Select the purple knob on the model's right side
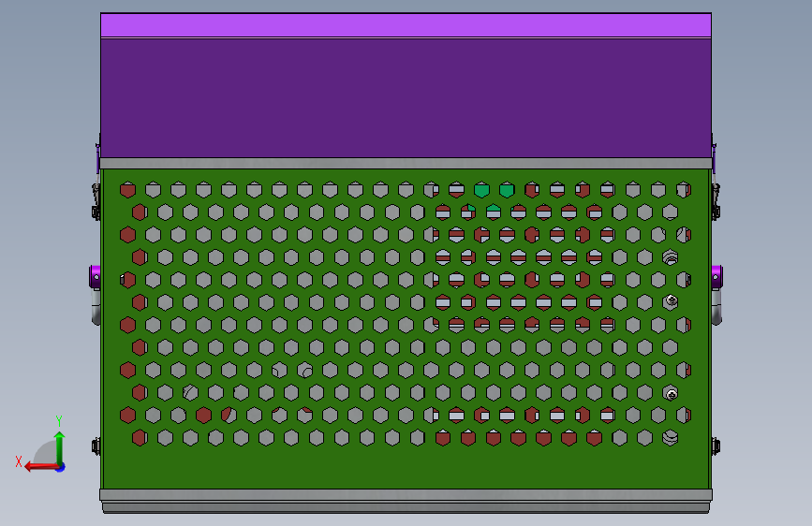 click(x=716, y=277)
